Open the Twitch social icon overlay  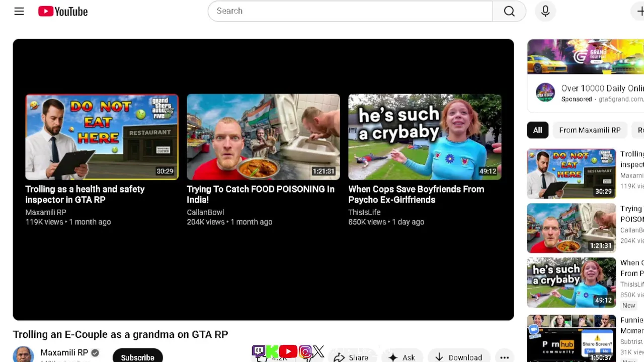coord(259,351)
